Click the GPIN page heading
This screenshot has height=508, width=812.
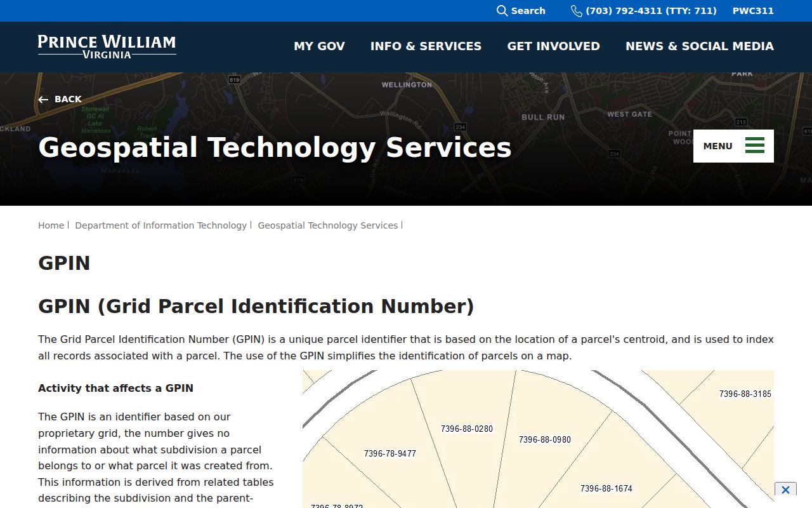pos(64,263)
